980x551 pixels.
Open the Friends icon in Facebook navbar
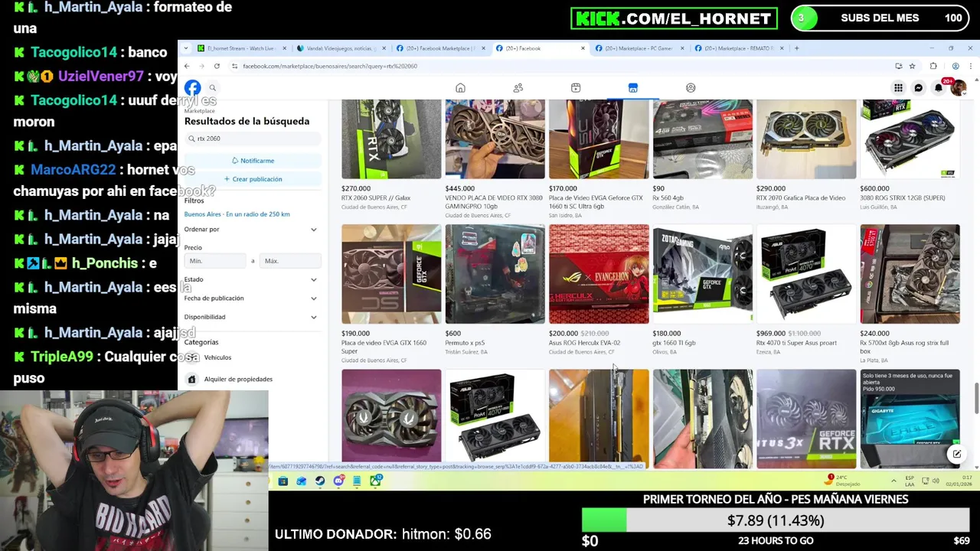[518, 88]
